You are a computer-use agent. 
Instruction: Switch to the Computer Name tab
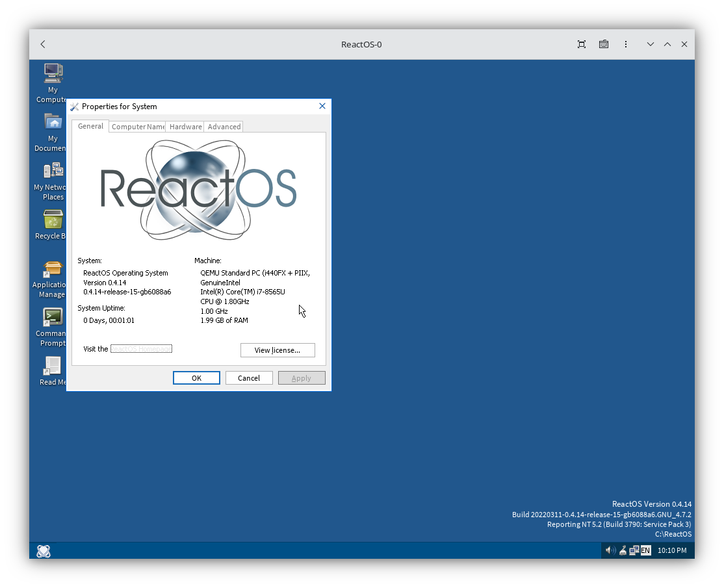pos(138,127)
